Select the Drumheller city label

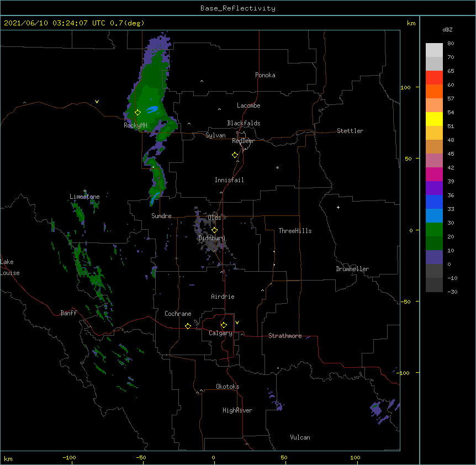point(352,269)
